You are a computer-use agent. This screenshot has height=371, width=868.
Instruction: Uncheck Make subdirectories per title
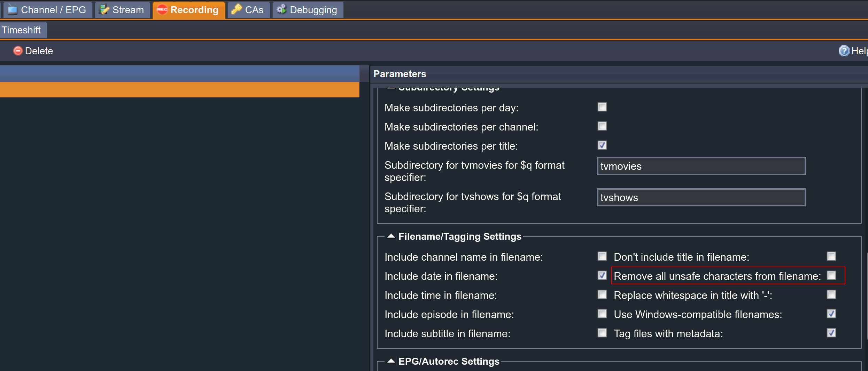[602, 145]
